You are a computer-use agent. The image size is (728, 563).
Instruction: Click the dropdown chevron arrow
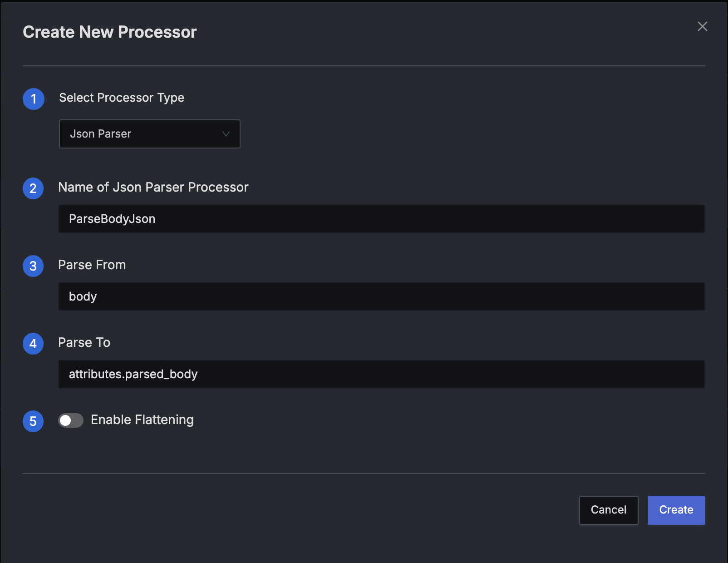pos(226,134)
